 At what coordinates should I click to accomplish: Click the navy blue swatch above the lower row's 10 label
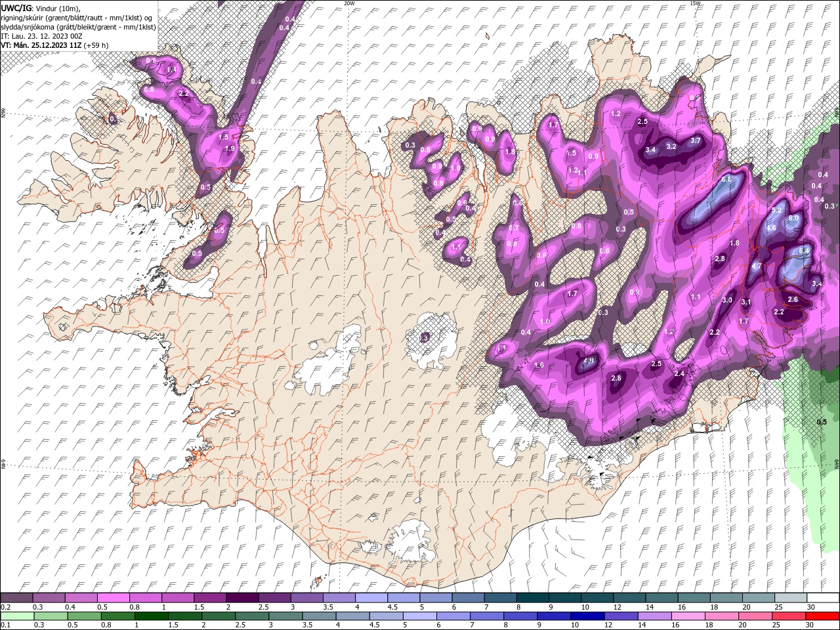tap(586, 616)
